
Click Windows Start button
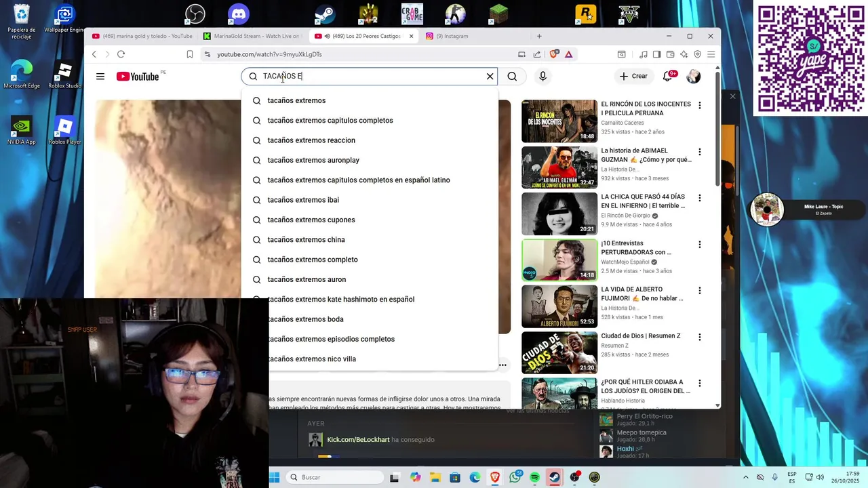pos(275,477)
